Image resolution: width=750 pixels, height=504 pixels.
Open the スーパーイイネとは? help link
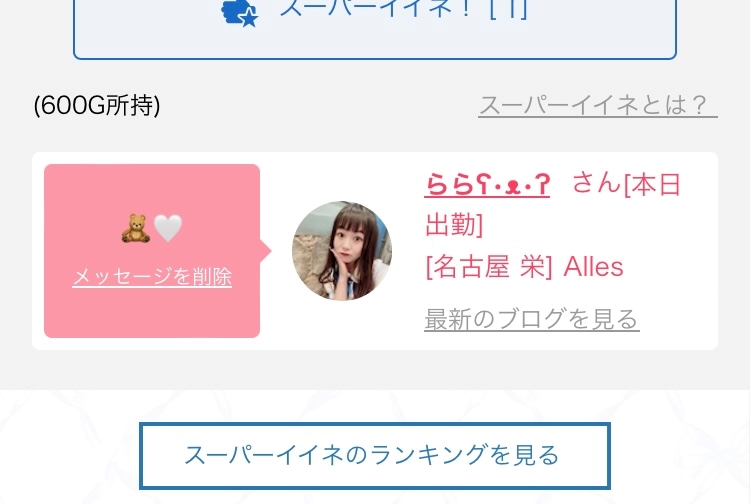pos(597,105)
